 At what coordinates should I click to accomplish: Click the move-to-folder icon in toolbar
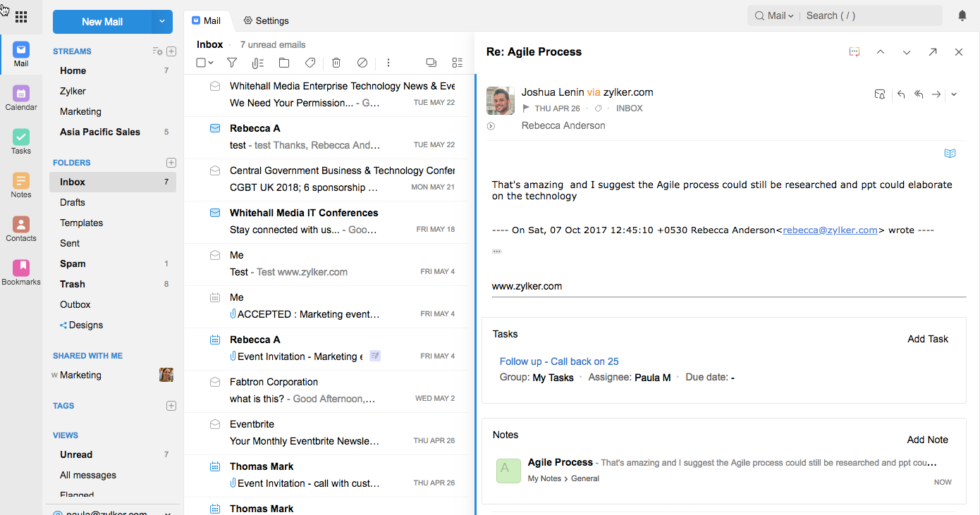pos(284,63)
